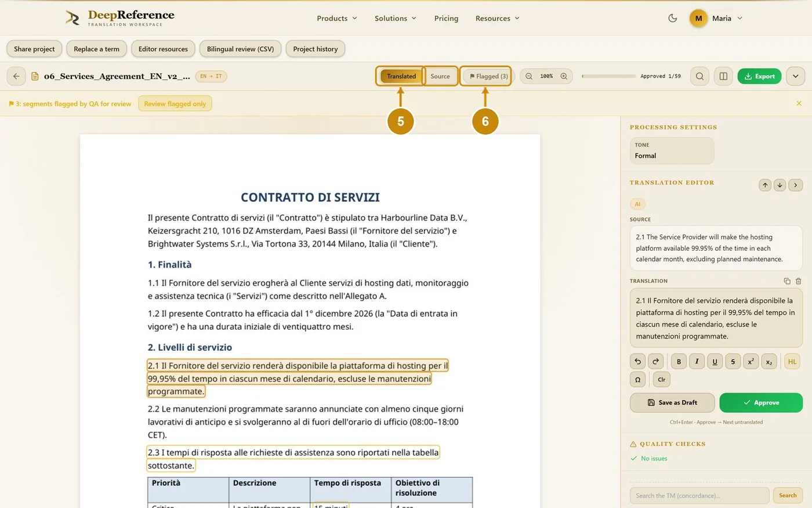812x508 pixels.
Task: Click the Approved 1/59 progress bar
Action: pos(609,76)
